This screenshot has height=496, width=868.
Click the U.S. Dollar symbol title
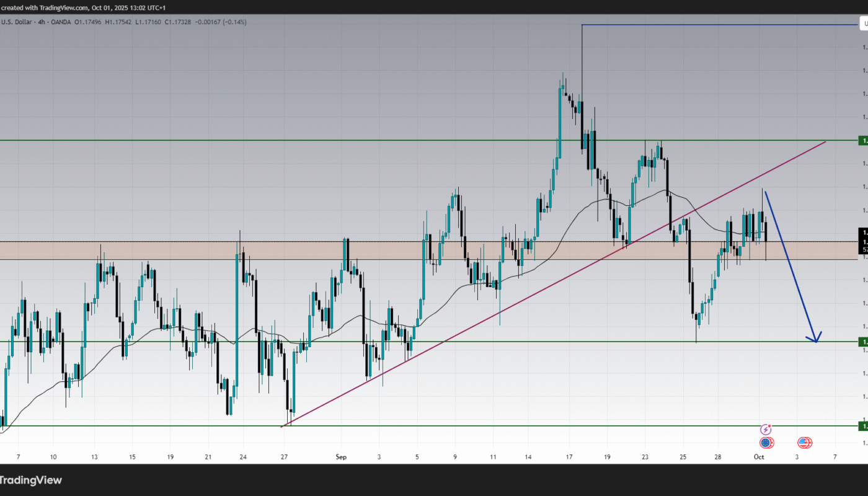coord(15,22)
